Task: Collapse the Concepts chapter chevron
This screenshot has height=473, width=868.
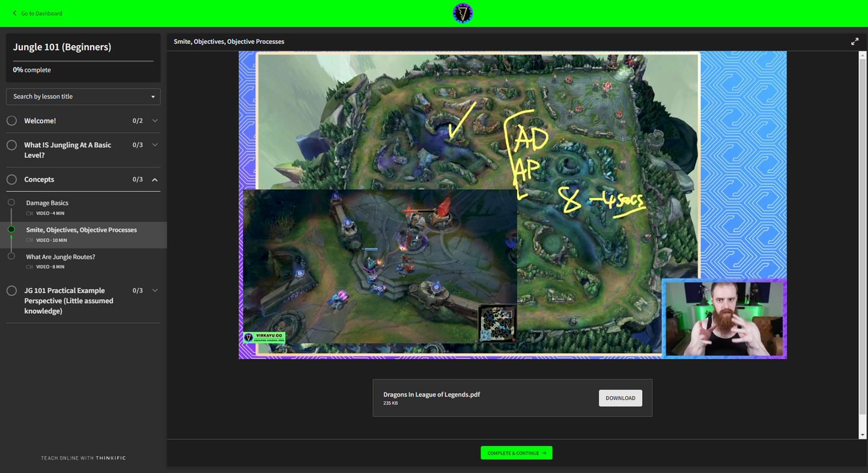Action: [x=155, y=179]
